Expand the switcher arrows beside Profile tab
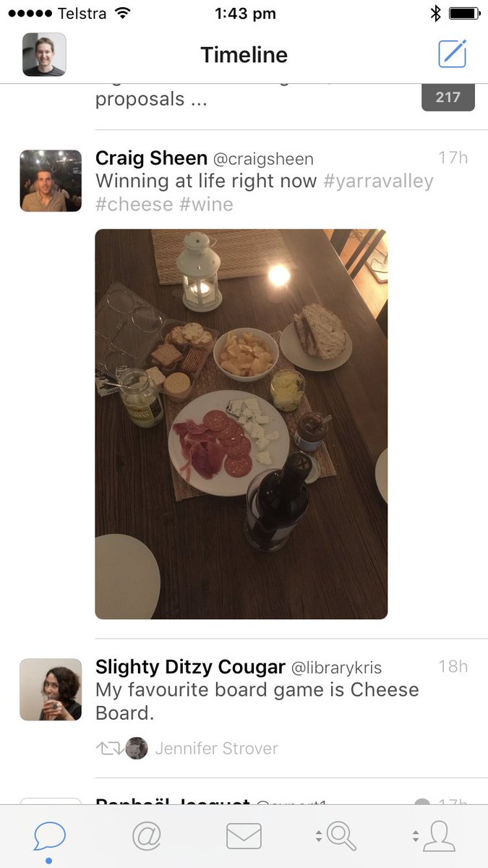Screen dimensions: 488x868 pos(416,837)
